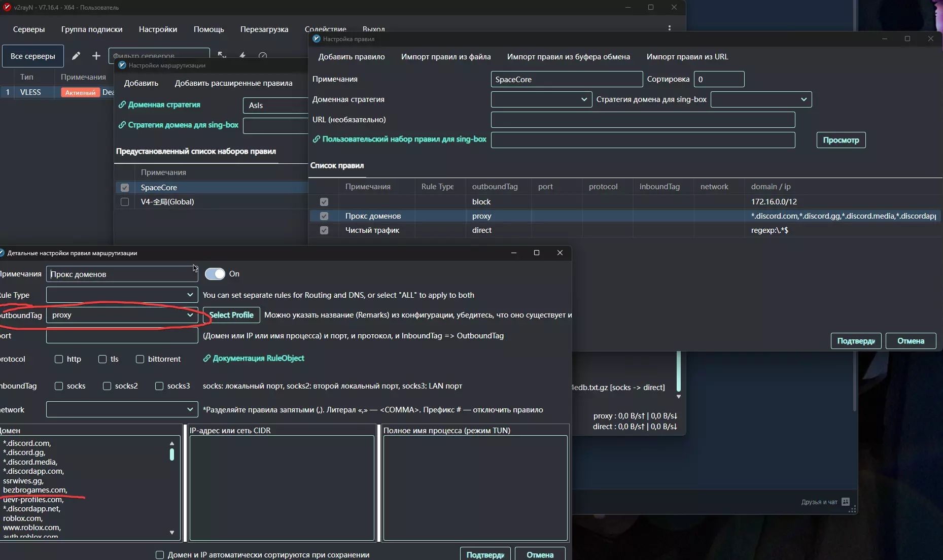Open the three-dot menu in v2rayN
The height and width of the screenshot is (560, 943).
tap(669, 28)
